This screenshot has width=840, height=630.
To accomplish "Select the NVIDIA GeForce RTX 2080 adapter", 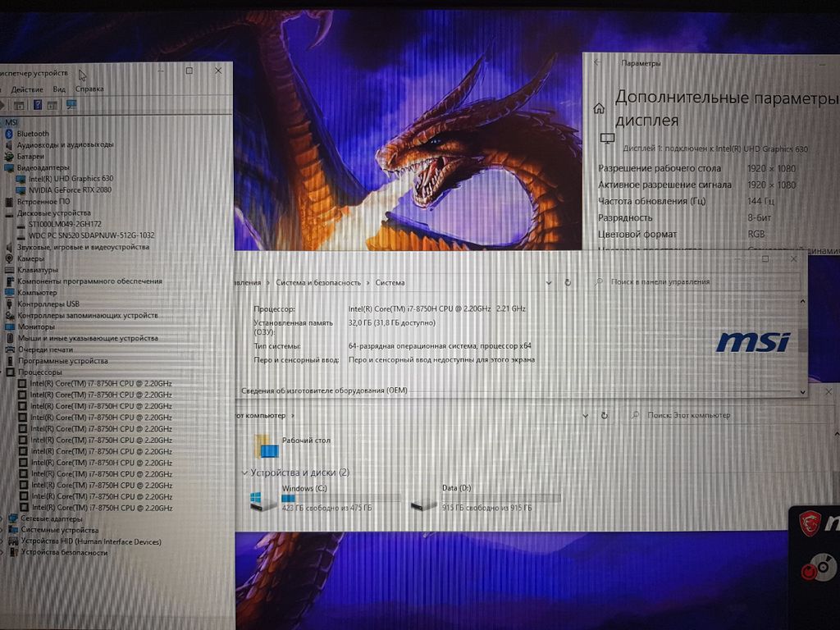I will (71, 190).
